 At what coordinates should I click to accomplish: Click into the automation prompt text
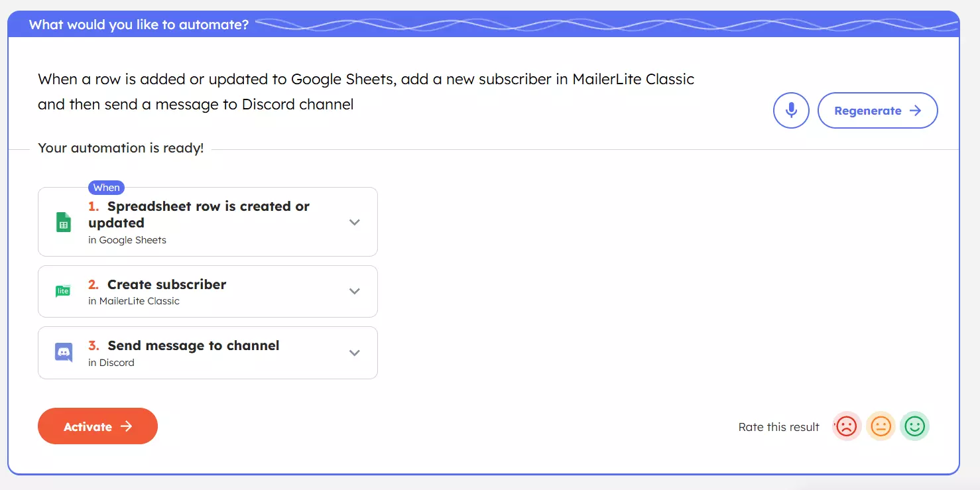tap(365, 92)
